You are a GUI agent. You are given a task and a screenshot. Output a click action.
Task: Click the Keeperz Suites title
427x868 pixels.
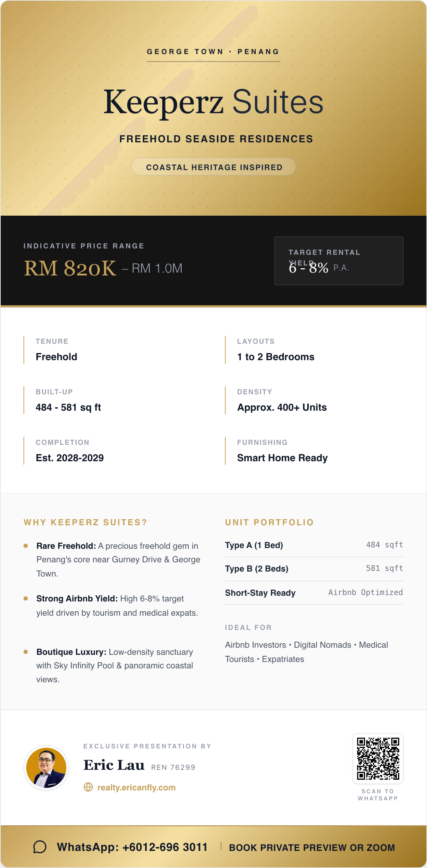coord(213,102)
